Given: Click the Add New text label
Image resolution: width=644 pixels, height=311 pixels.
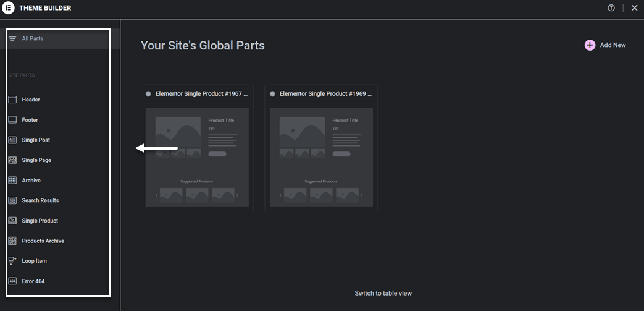Looking at the screenshot, I should pos(613,45).
